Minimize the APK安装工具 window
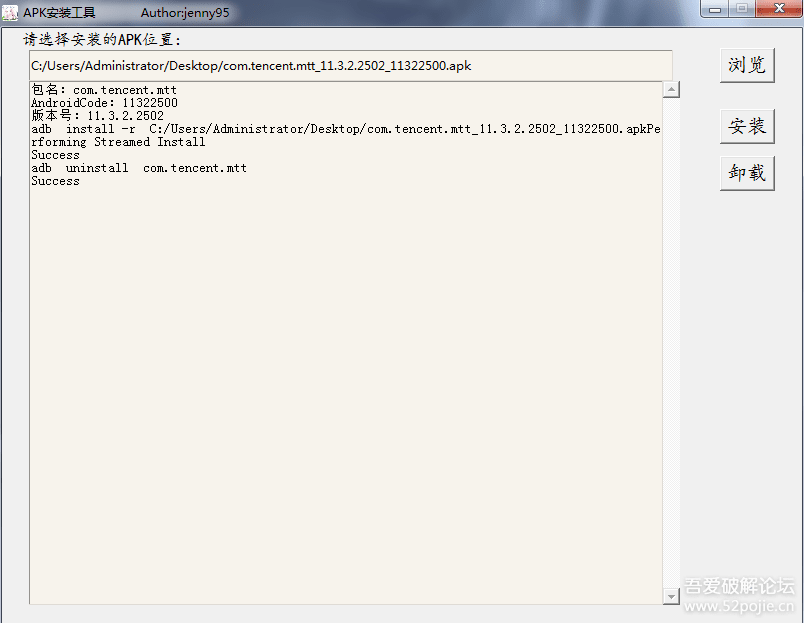Screen dimensions: 804x623 715,9
